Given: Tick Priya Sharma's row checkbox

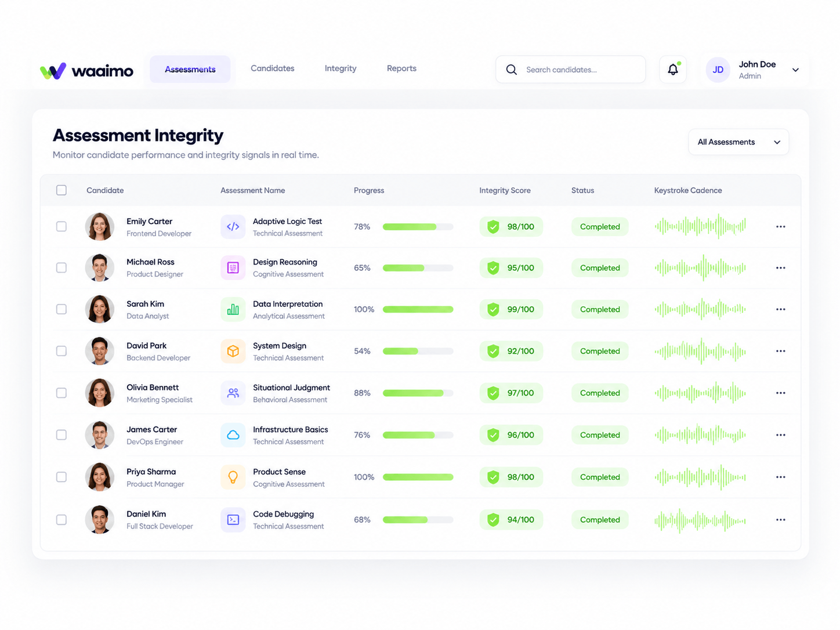Looking at the screenshot, I should 61,477.
